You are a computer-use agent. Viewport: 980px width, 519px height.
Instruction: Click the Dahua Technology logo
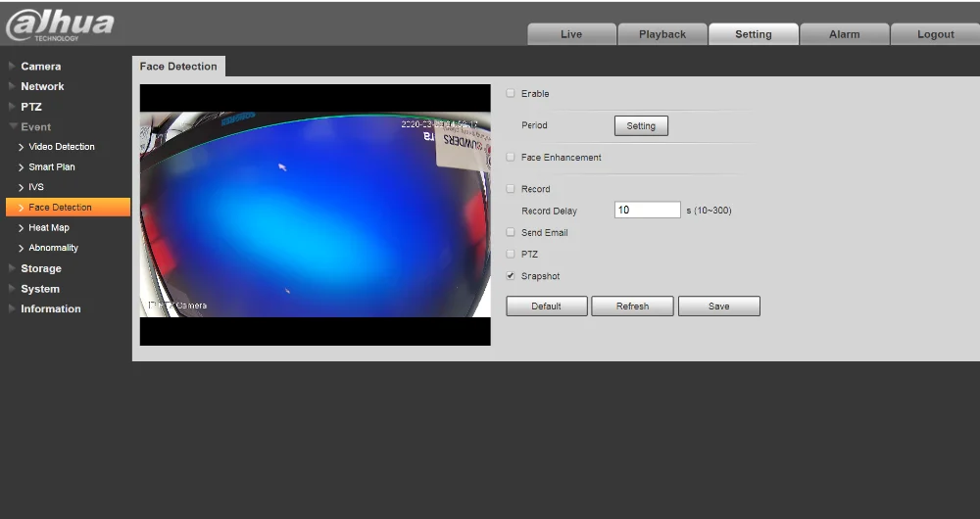(x=60, y=25)
